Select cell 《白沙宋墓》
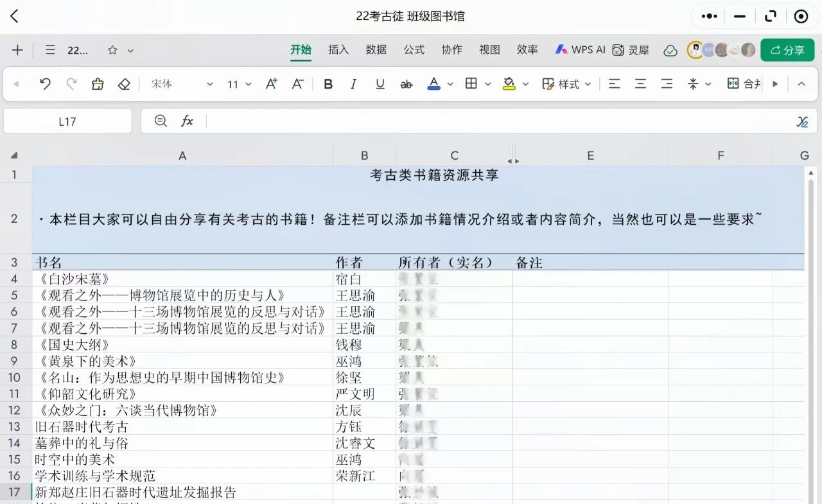Screen dimensions: 822x504 point(182,279)
